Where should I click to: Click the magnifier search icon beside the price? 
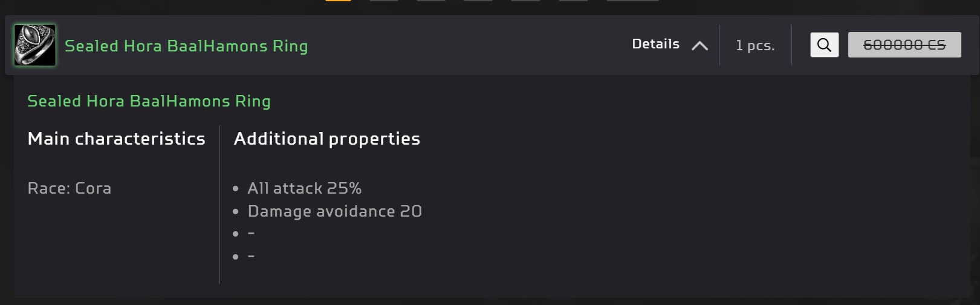click(824, 45)
